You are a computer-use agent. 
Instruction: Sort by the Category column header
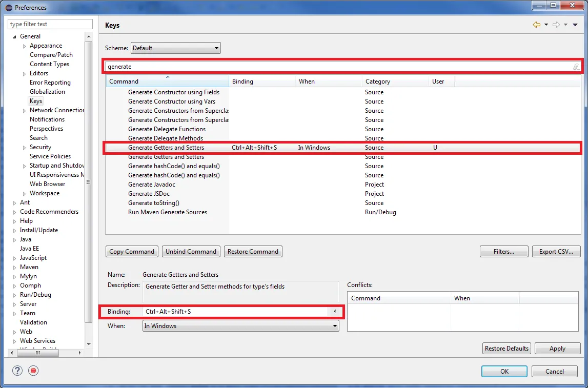[x=395, y=81]
